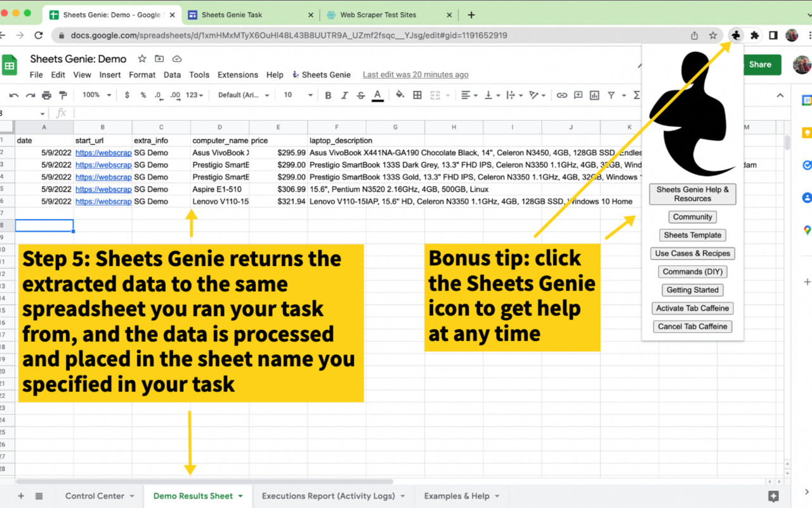Image resolution: width=812 pixels, height=508 pixels.
Task: Open the zoom level dropdown
Action: [x=96, y=95]
